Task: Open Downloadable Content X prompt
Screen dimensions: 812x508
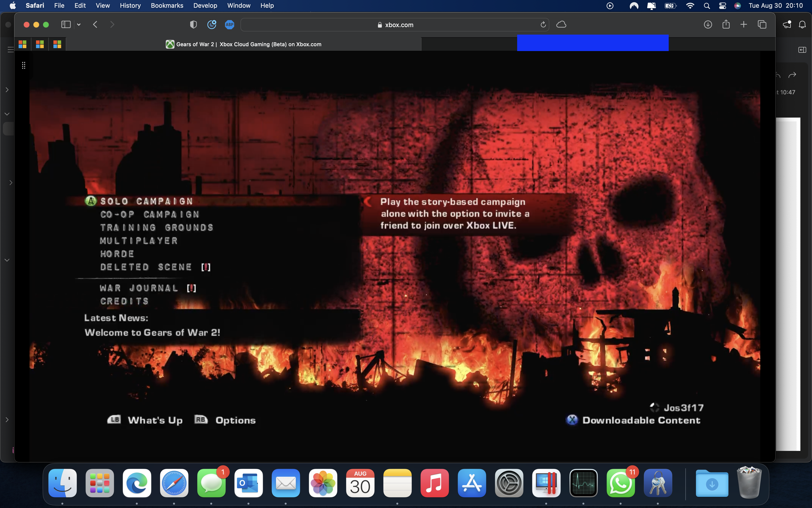Action: click(x=633, y=420)
